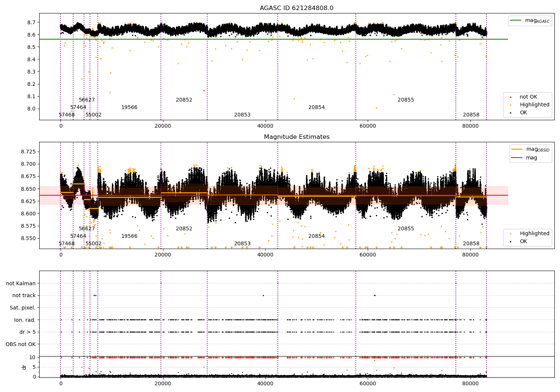
Task: Click the 'dr' y-axis label at bottom
Action: tap(24, 367)
